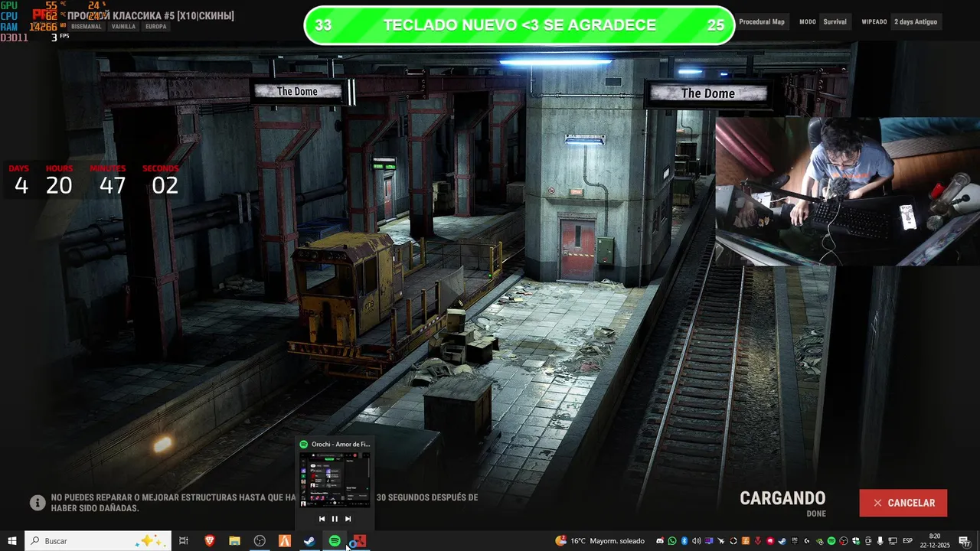The height and width of the screenshot is (551, 980).
Task: Open File Explorer from the taskbar
Action: point(234,541)
